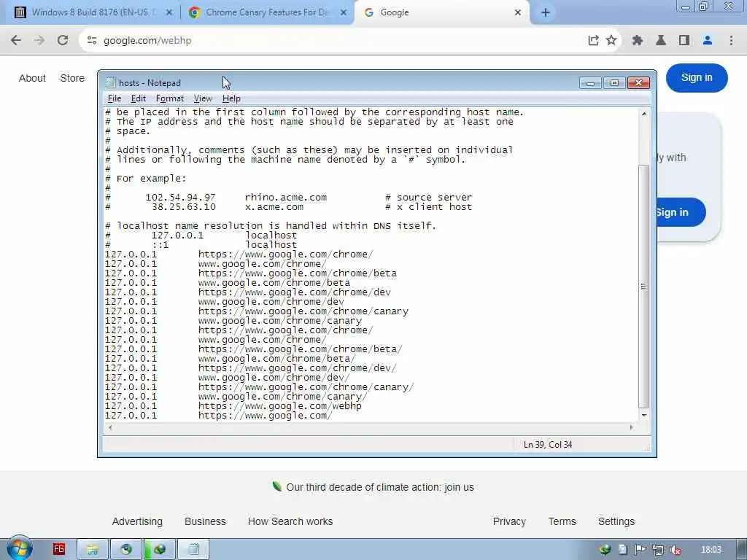Minimize the hosts Notepad window

[x=590, y=83]
